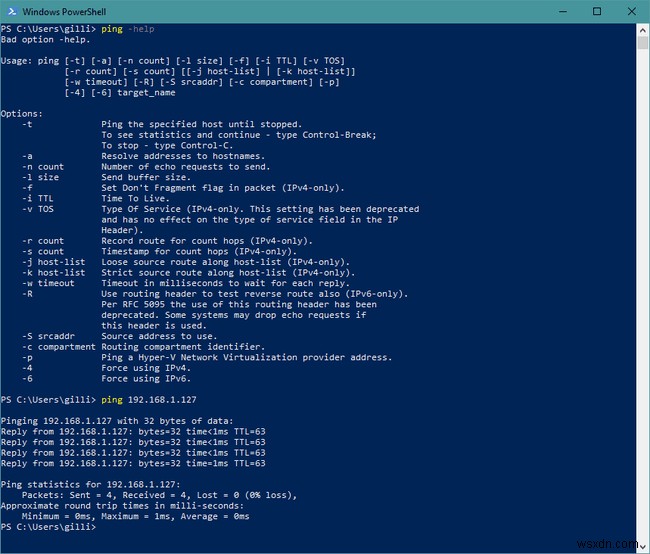Image resolution: width=650 pixels, height=554 pixels.
Task: Click the scrollbar down arrow
Action: coord(643,547)
